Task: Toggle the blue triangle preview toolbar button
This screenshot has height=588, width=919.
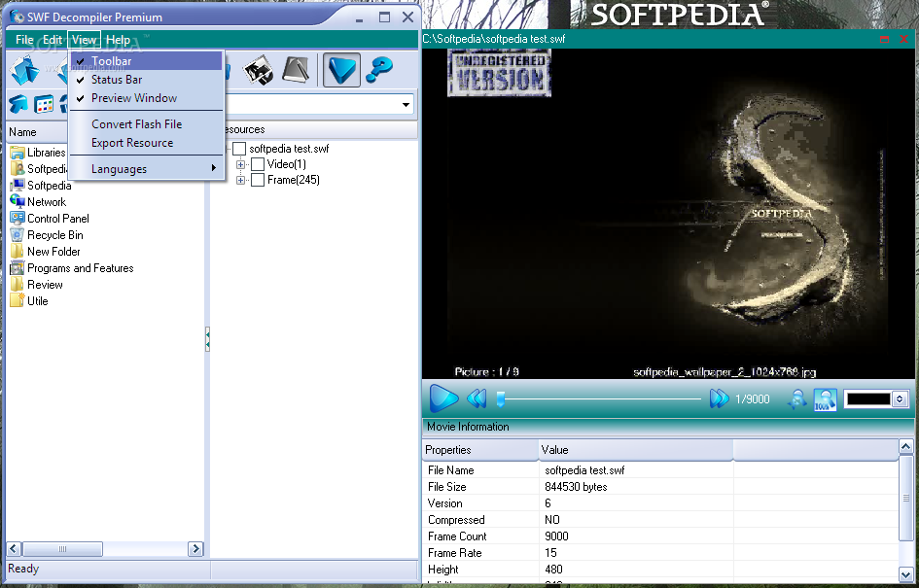Action: point(341,70)
